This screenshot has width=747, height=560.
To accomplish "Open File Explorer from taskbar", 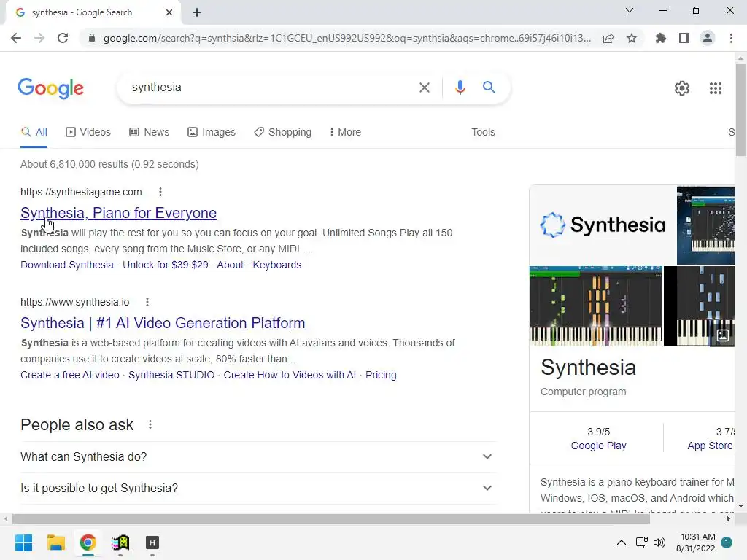I will pyautogui.click(x=55, y=542).
